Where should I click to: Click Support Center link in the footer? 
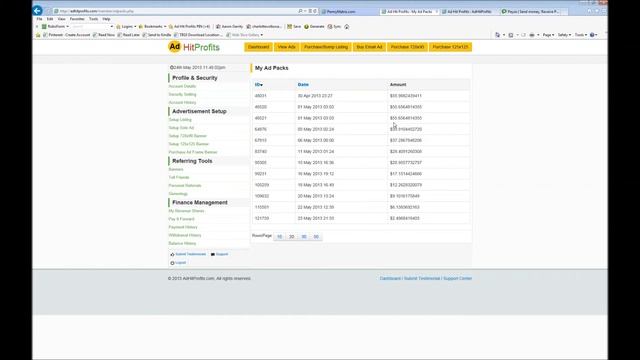coord(458,278)
